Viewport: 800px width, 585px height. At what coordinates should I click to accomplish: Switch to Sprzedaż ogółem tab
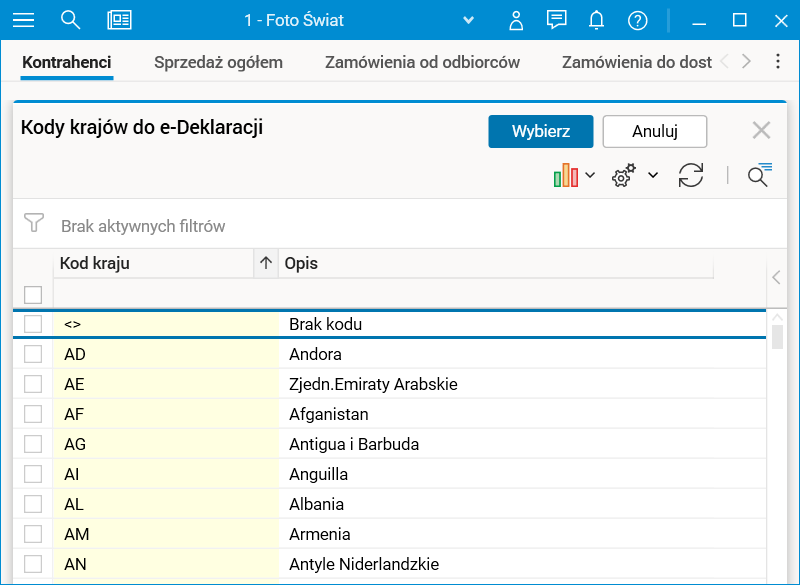tap(218, 62)
